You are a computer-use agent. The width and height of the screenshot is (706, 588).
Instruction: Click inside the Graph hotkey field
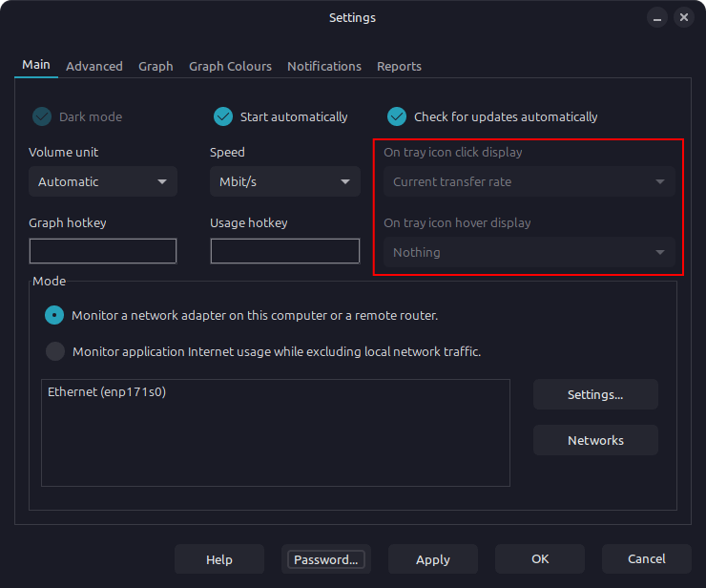pos(103,251)
